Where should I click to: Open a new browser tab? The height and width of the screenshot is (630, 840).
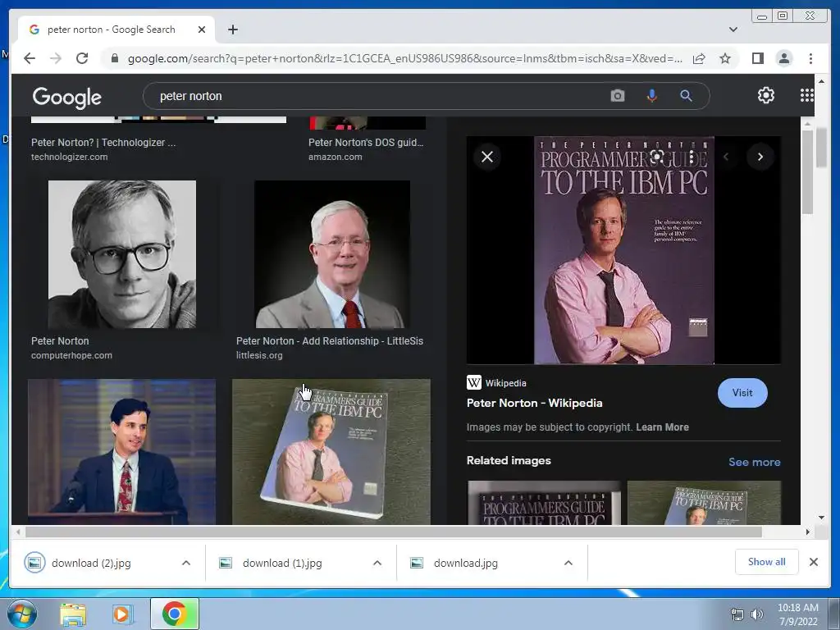point(232,30)
